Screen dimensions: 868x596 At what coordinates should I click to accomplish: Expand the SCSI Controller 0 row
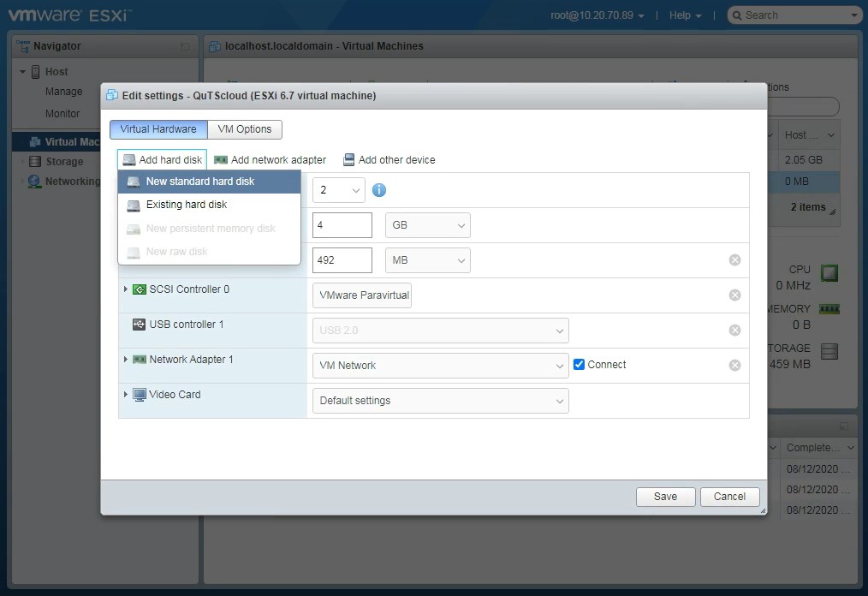click(126, 289)
